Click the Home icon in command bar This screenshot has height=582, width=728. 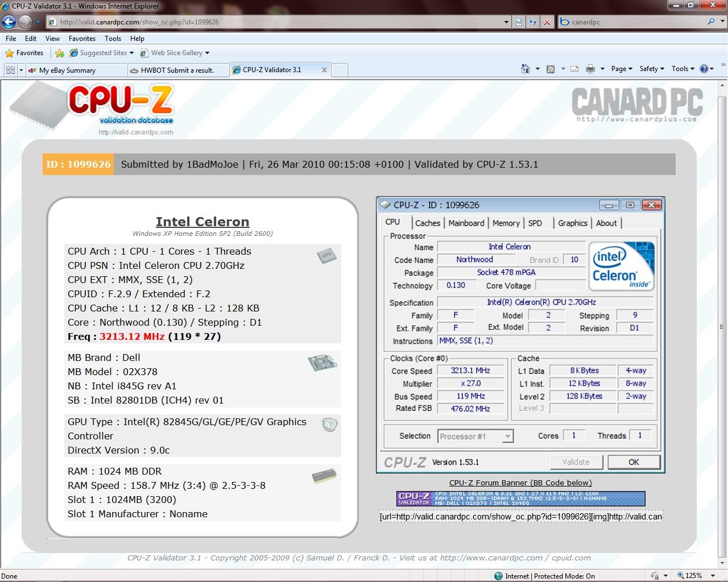coord(526,69)
